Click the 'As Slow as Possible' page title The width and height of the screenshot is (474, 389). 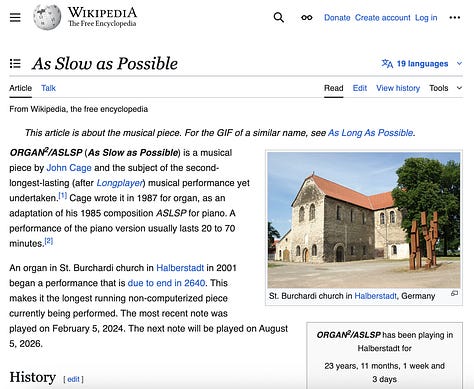point(105,63)
